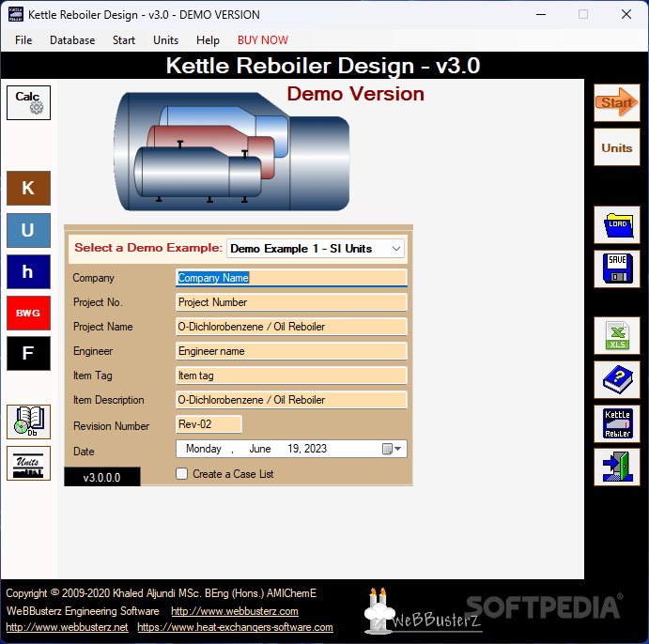This screenshot has height=644, width=649.
Task: Click the Units button on right sidebar
Action: click(617, 147)
